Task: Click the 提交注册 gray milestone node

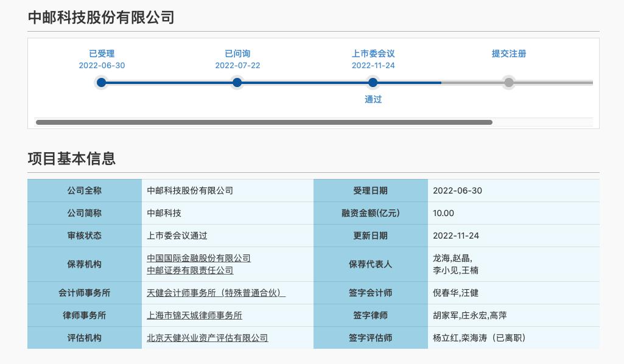Action: click(x=508, y=82)
